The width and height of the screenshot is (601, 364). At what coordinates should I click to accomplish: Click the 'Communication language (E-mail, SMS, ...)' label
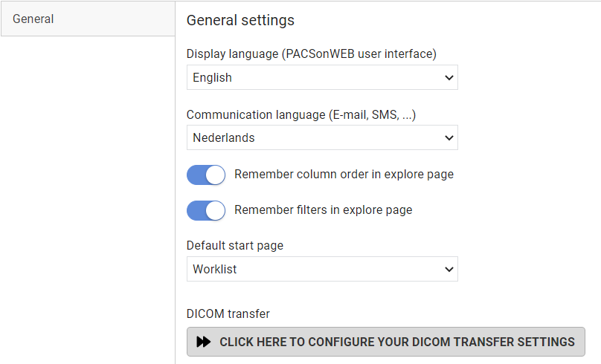(x=301, y=115)
